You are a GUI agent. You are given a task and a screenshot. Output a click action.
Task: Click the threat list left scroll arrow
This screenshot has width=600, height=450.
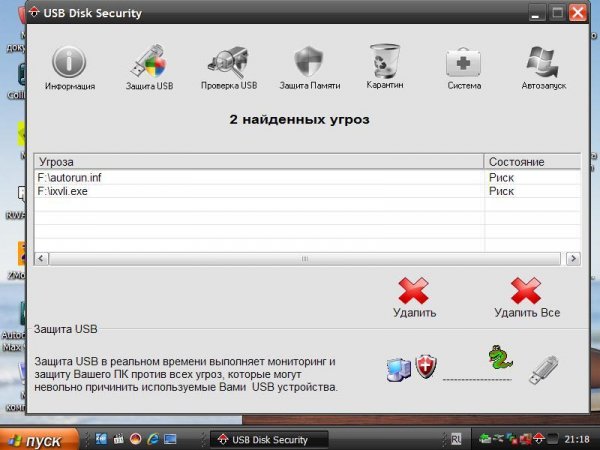pos(41,258)
